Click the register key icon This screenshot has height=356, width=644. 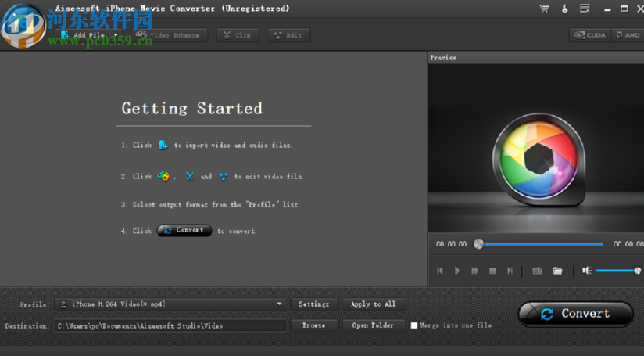click(565, 9)
